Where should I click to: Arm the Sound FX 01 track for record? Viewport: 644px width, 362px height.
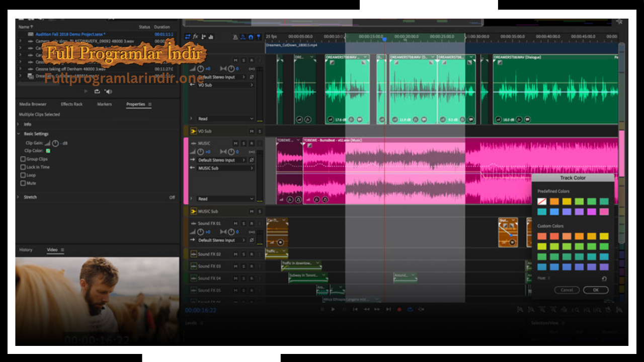click(x=252, y=224)
